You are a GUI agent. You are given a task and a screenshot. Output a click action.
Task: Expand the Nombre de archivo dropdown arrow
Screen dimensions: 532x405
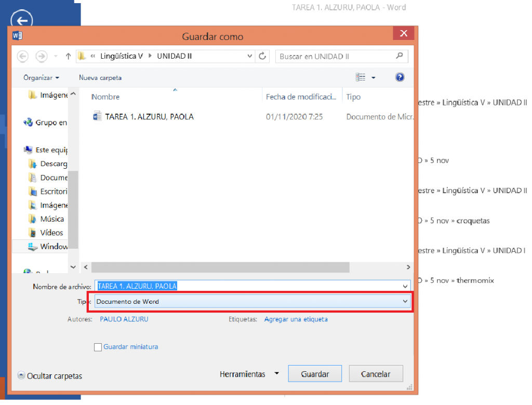click(x=405, y=286)
